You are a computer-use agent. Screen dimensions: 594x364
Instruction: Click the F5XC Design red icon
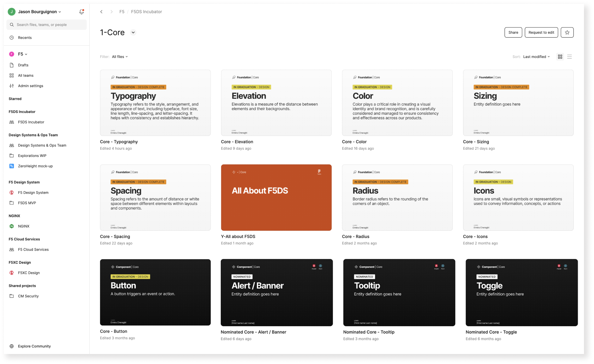(x=12, y=273)
